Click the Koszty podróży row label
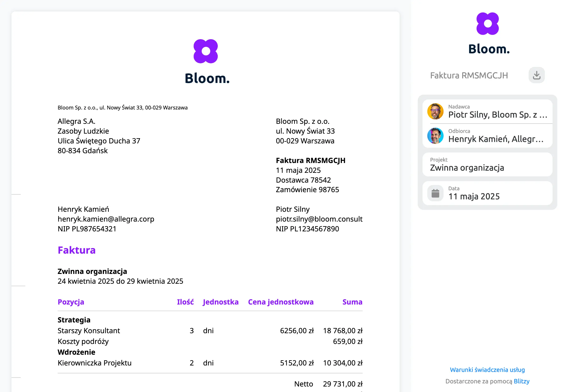 tap(83, 341)
